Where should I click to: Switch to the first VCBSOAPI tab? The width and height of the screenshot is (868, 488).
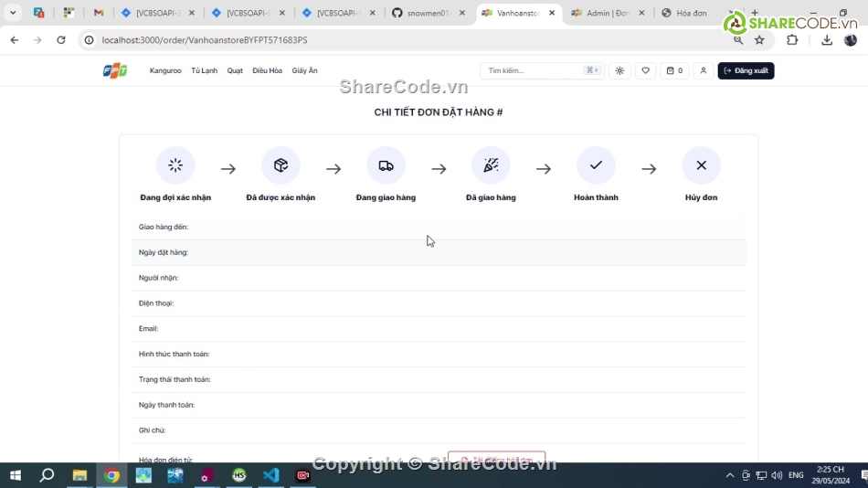[158, 13]
